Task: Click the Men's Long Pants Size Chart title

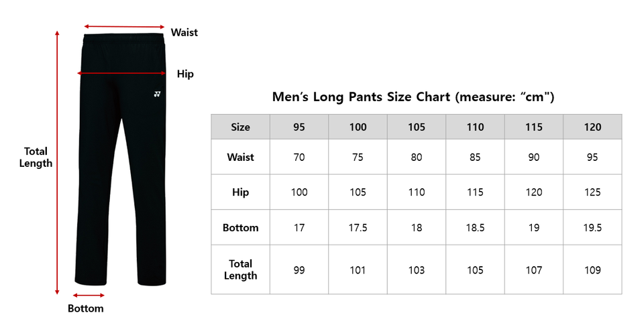Action: (413, 97)
